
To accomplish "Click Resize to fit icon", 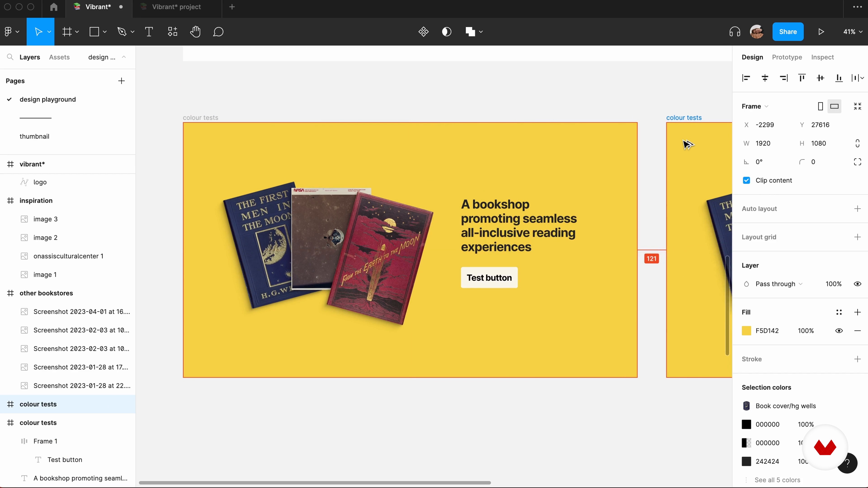I will pyautogui.click(x=858, y=106).
